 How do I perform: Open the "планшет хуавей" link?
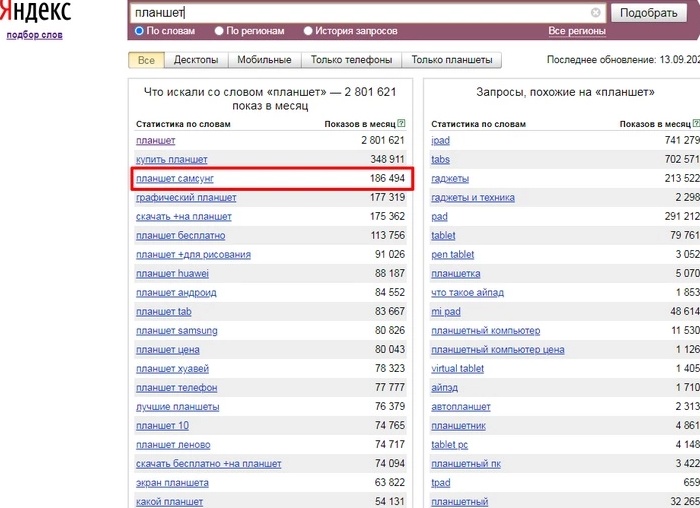pyautogui.click(x=172, y=369)
